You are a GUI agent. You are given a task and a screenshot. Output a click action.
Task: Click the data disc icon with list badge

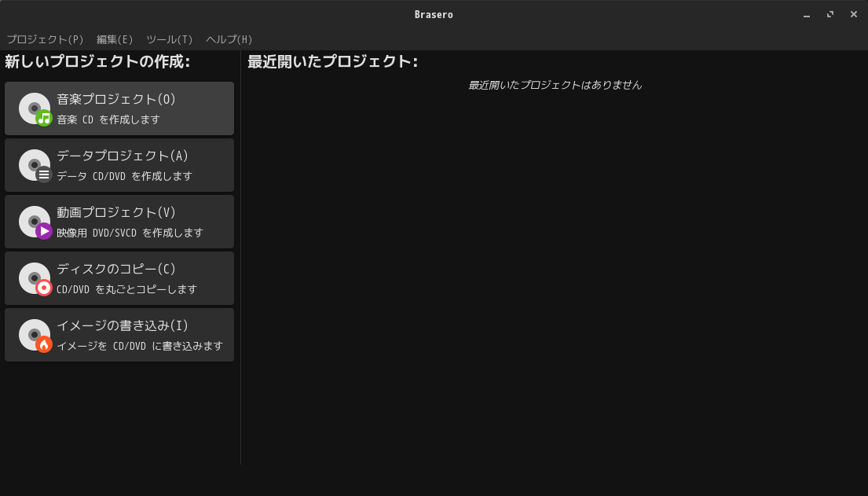(x=35, y=166)
